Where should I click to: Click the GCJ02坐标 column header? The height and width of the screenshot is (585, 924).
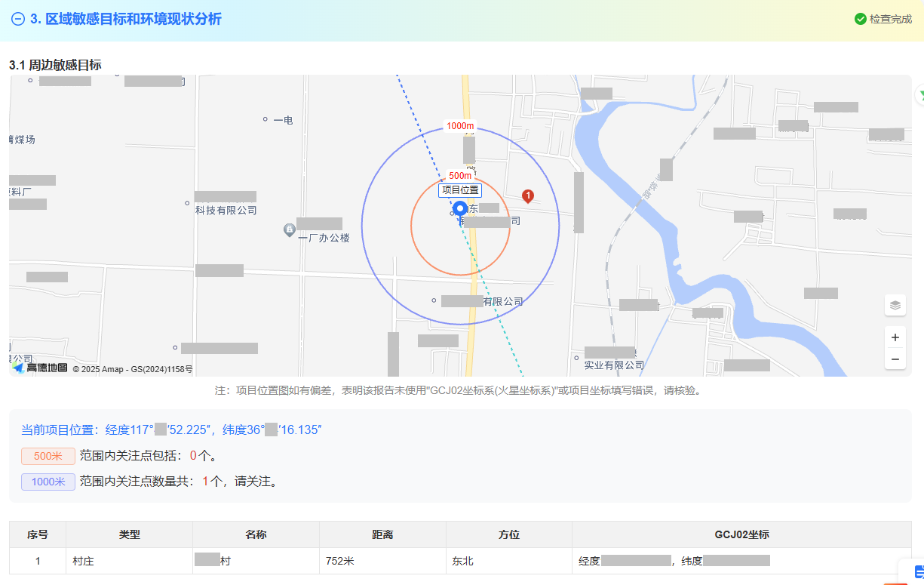[x=741, y=534]
